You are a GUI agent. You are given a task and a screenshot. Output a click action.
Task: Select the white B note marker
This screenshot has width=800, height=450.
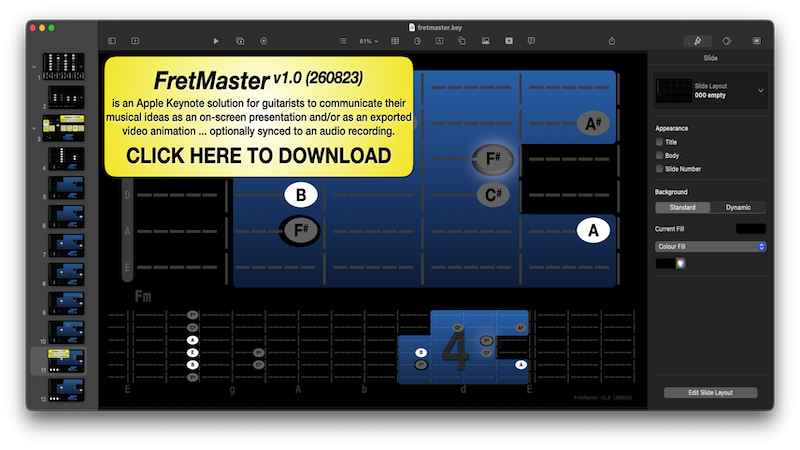point(301,195)
